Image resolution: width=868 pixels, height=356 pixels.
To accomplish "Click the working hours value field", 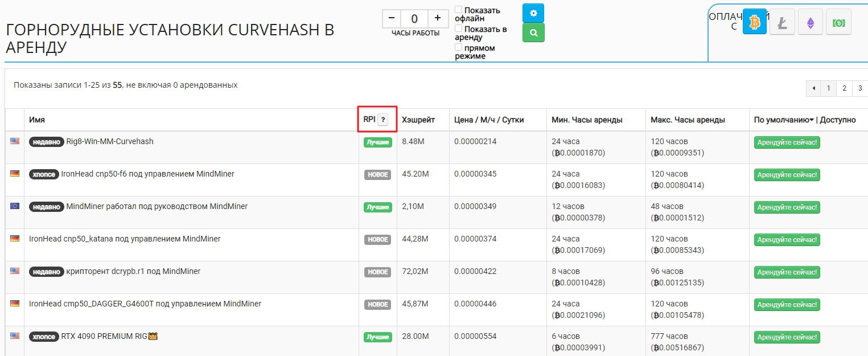I will pyautogui.click(x=414, y=18).
